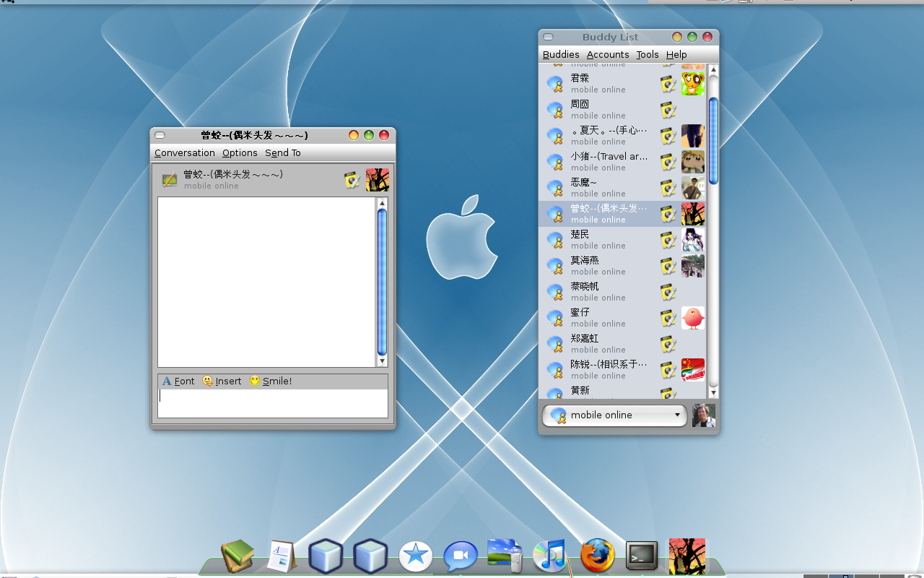Click the protocol emblem in 周圆's row
924x578 pixels.
pos(668,110)
